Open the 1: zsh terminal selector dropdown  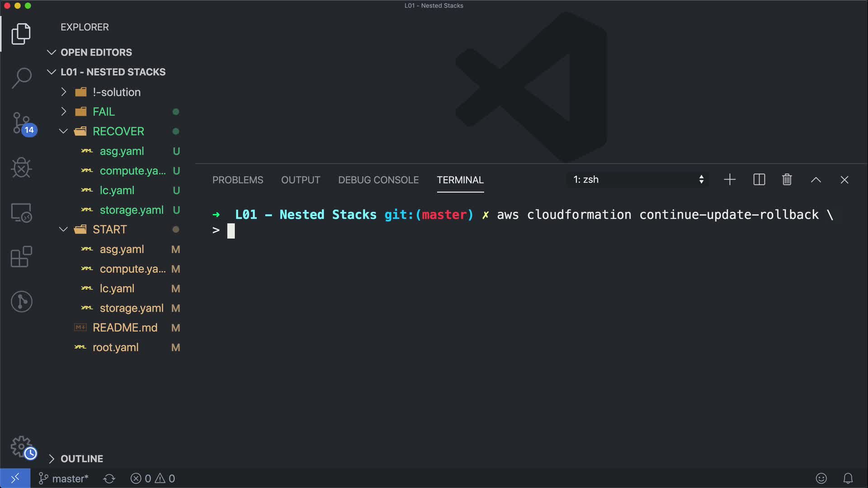tap(638, 180)
